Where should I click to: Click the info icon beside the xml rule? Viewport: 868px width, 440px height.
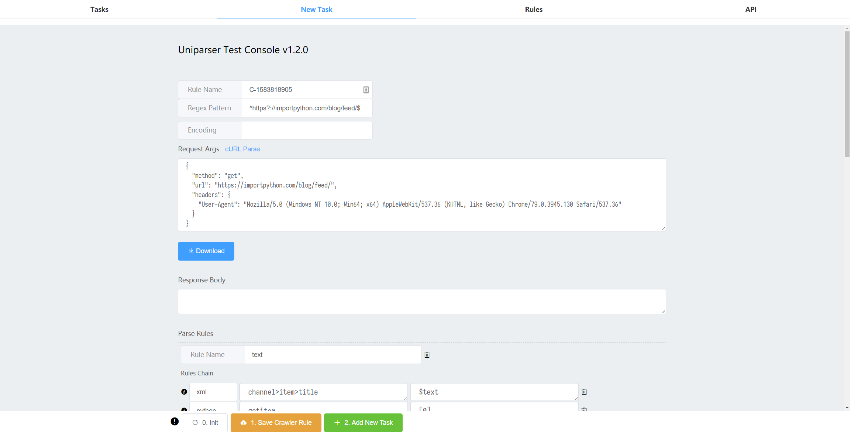click(x=184, y=392)
